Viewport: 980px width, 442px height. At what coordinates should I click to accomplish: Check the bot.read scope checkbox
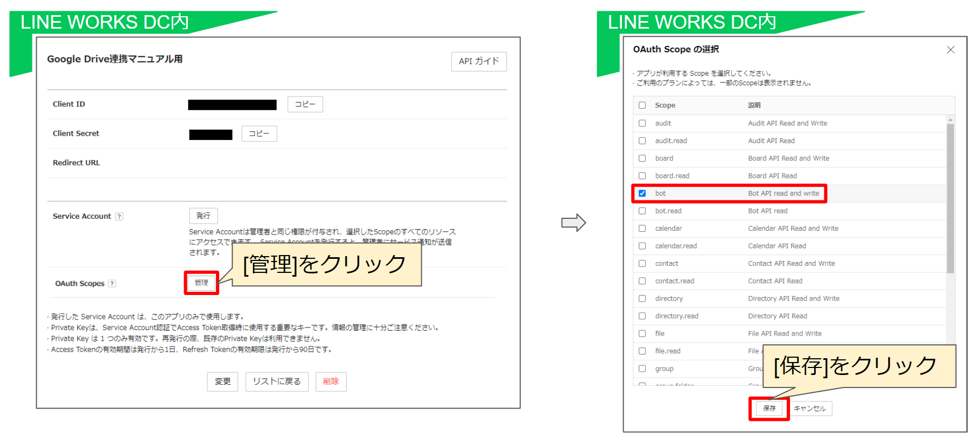[642, 211]
